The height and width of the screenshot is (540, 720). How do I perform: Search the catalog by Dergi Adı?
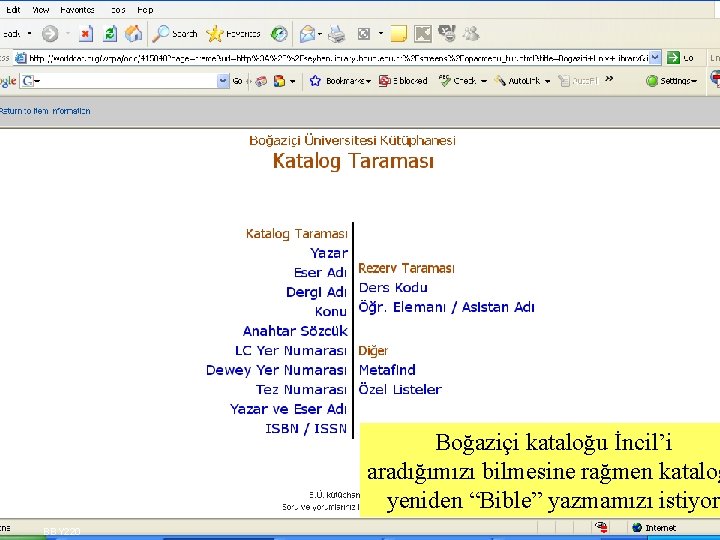(x=316, y=292)
